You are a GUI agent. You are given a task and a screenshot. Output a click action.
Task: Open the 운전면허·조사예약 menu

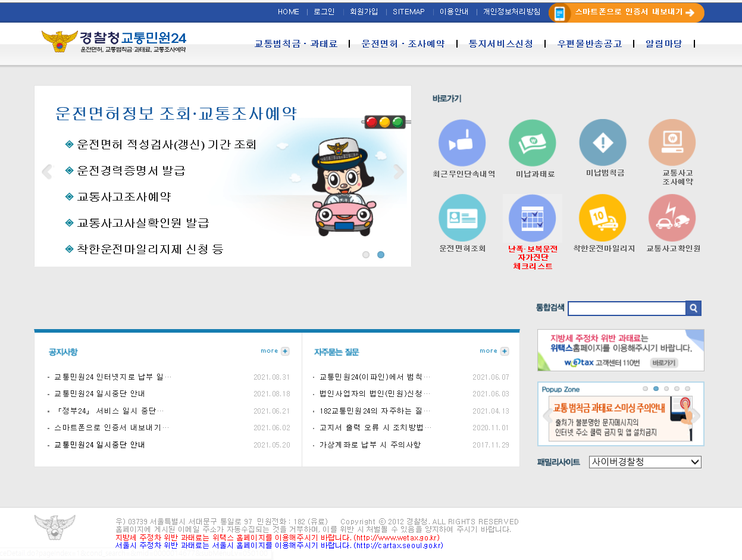[403, 43]
